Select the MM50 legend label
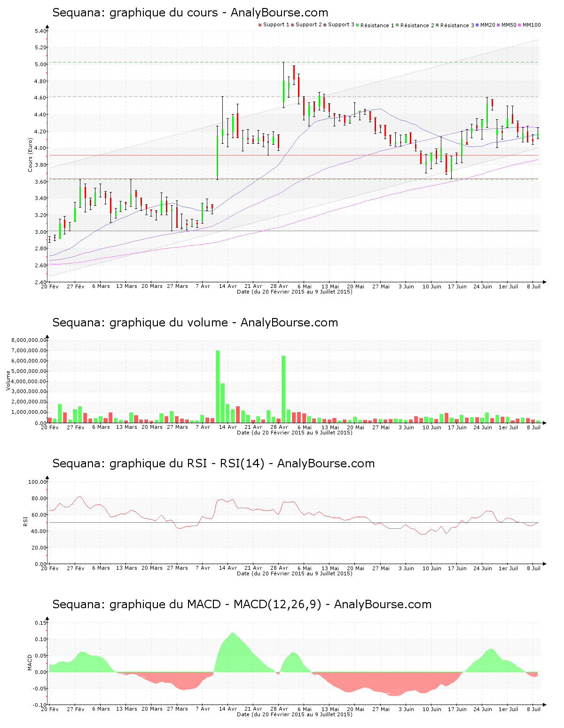This screenshot has width=564, height=728. [509, 25]
